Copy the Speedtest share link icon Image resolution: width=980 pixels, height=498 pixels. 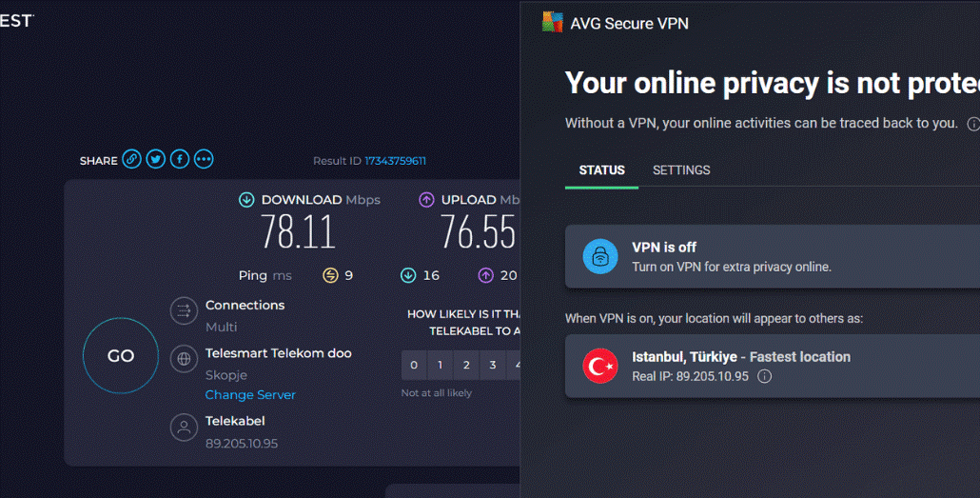click(132, 159)
